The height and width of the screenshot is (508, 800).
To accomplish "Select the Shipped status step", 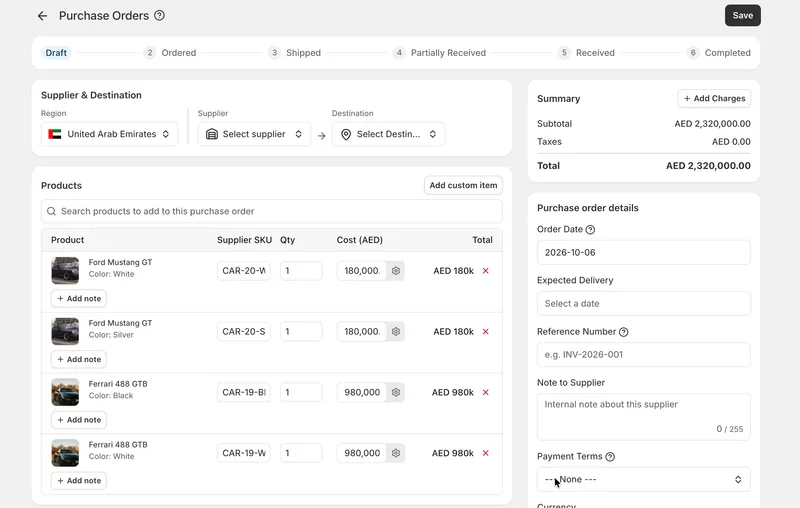I will pyautogui.click(x=295, y=53).
